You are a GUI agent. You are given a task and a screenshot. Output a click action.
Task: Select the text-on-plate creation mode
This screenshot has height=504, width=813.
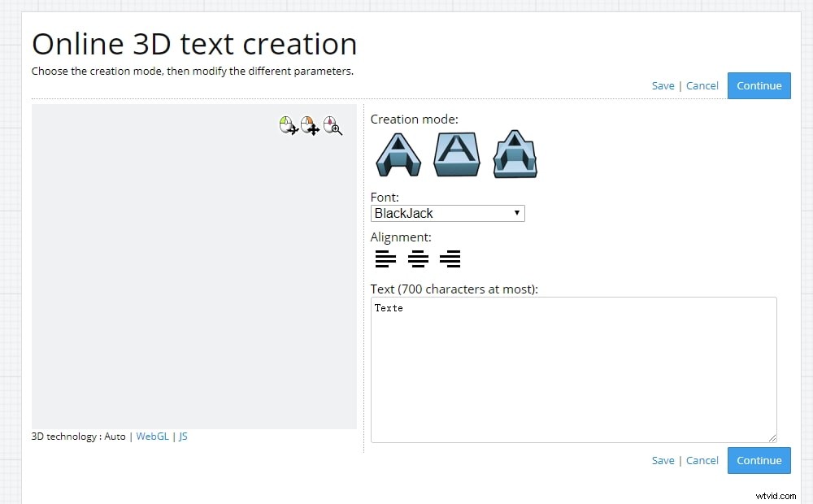pos(456,154)
